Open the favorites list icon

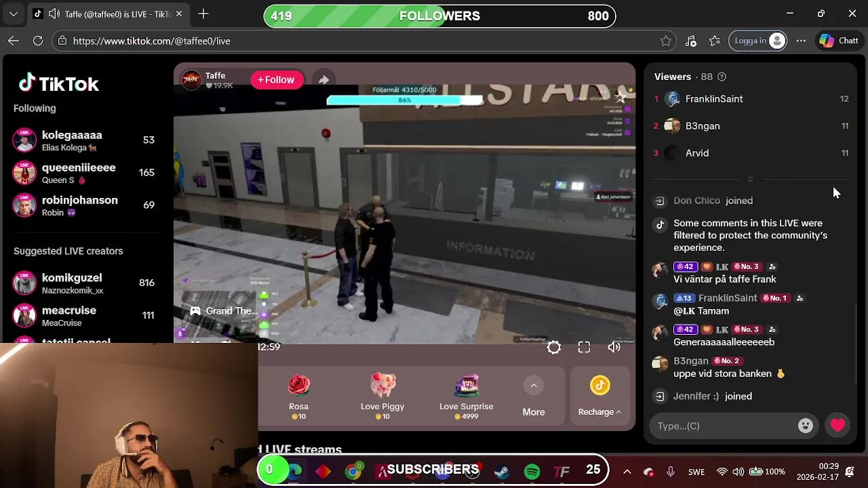coord(715,41)
